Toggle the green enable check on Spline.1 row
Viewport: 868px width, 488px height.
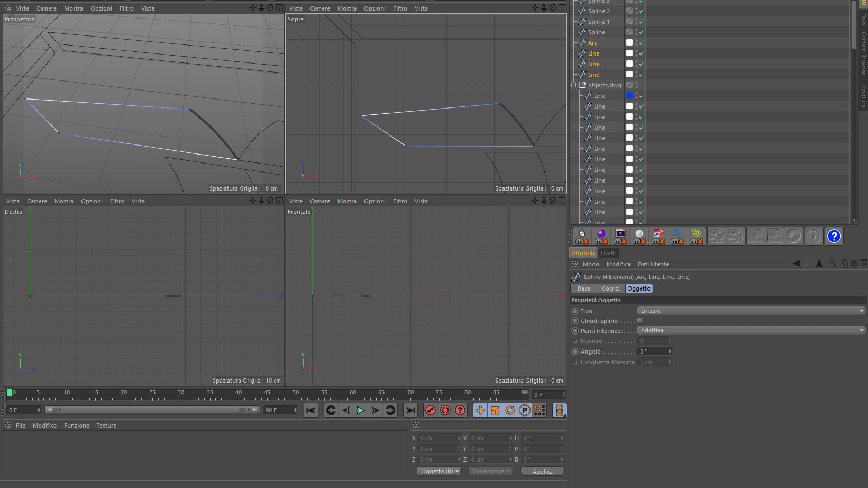(x=642, y=22)
